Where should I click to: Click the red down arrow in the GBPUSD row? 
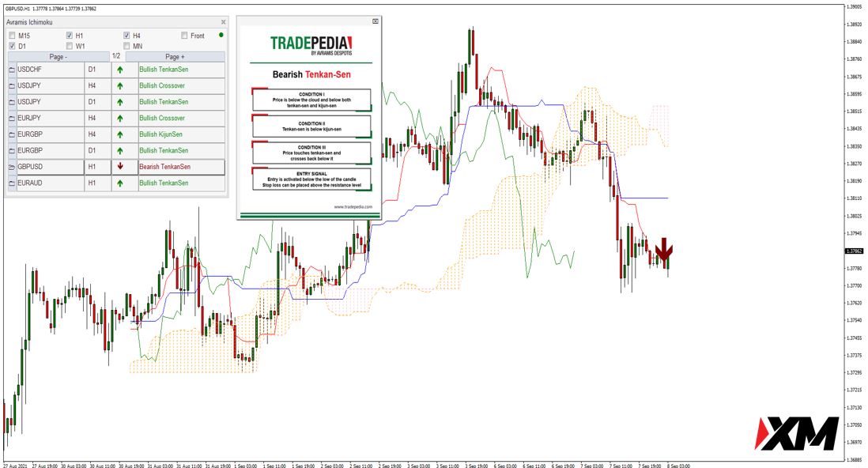(120, 166)
